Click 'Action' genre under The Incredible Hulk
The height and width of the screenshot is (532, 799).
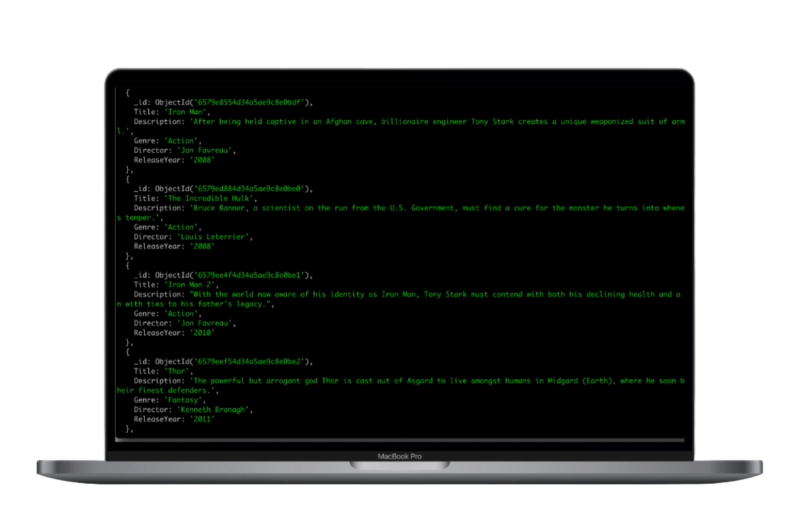point(181,228)
